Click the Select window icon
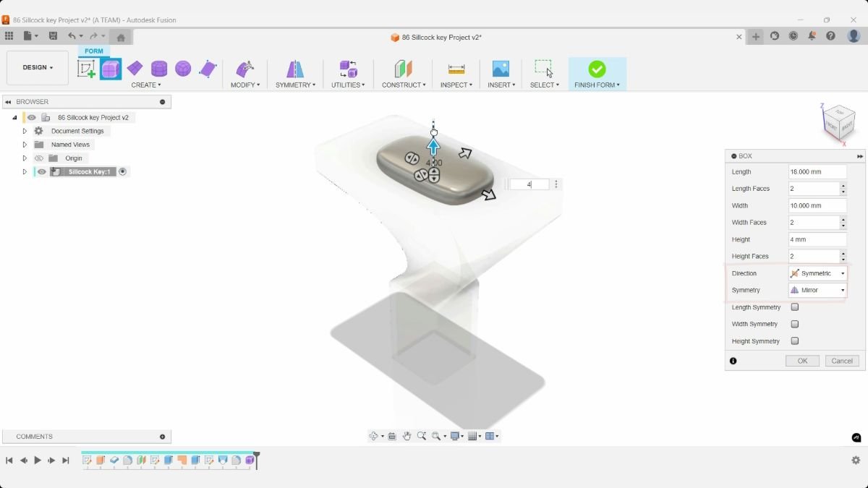 pos(544,69)
